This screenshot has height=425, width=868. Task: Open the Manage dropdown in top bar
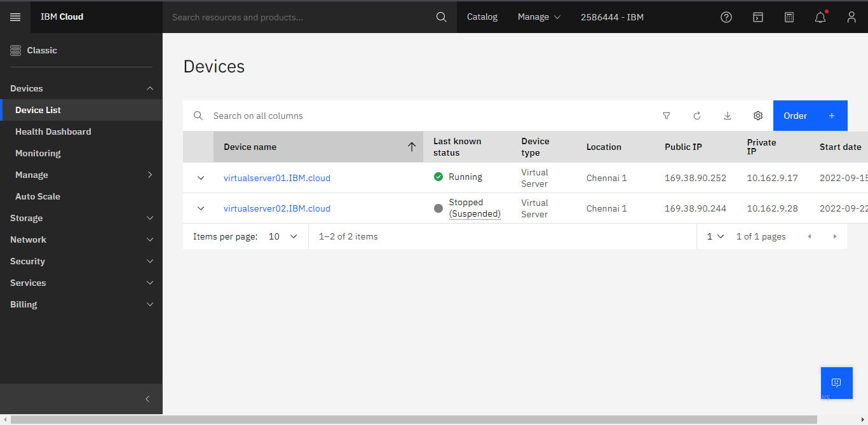tap(539, 17)
